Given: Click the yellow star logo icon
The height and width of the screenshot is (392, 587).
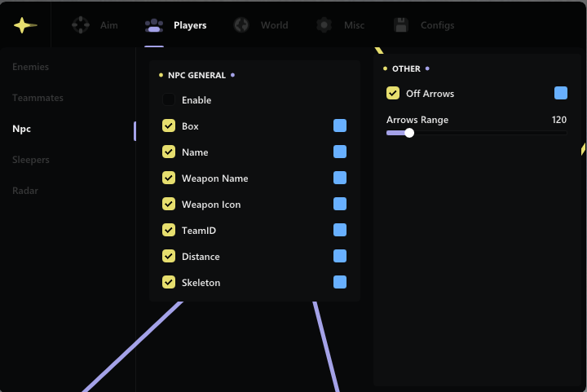Looking at the screenshot, I should (x=25, y=24).
